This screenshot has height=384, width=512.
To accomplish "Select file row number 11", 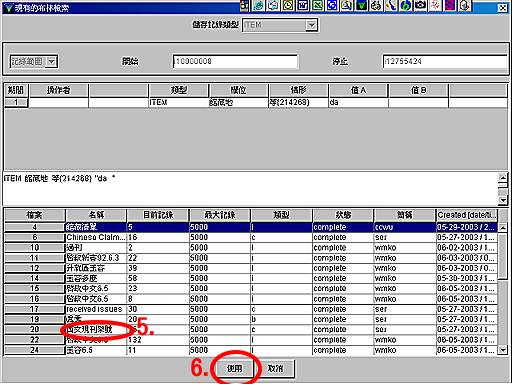I will pos(251,258).
